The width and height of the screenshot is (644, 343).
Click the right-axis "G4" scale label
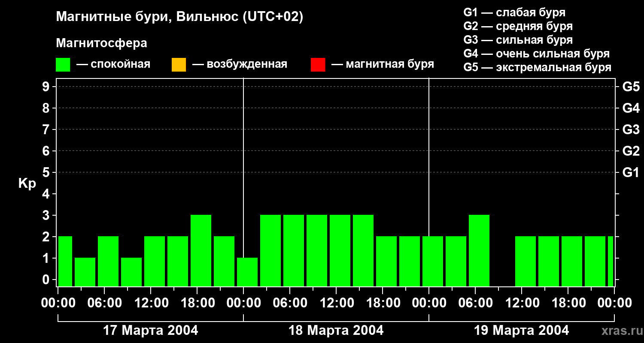point(631,108)
